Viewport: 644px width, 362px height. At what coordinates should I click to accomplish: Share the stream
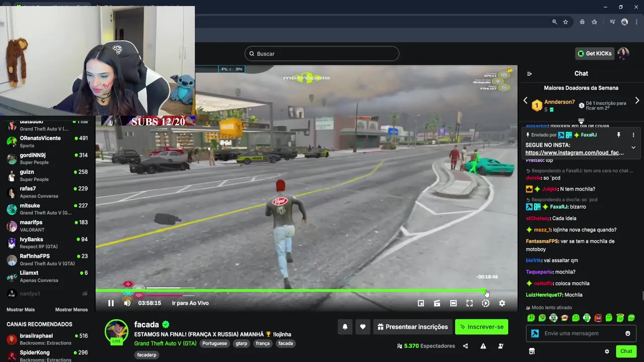pos(465,346)
